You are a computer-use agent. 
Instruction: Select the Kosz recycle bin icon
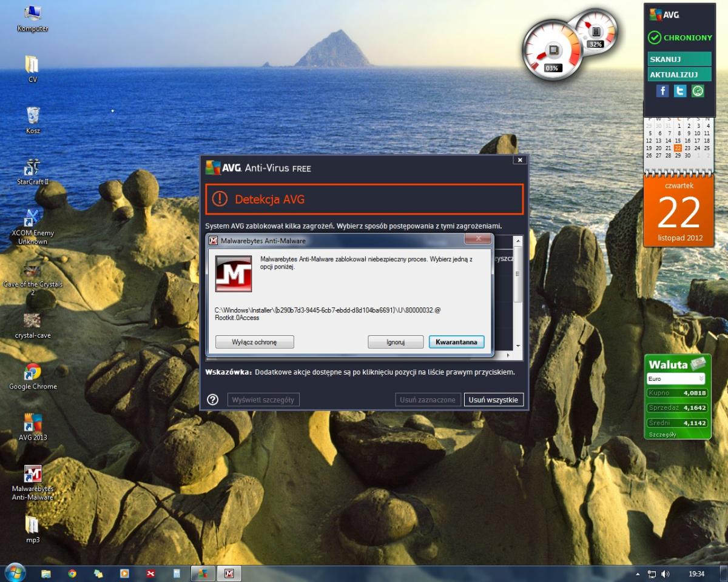point(33,119)
